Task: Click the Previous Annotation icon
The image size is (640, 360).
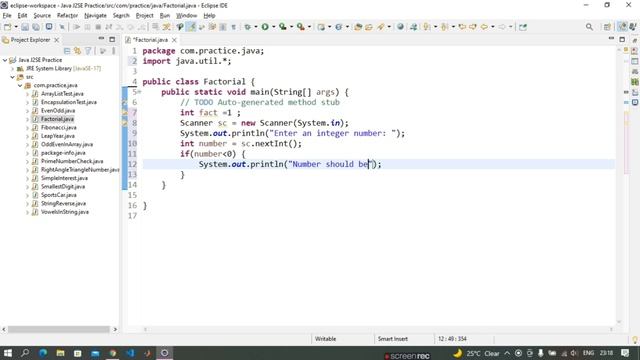Action: (x=444, y=27)
